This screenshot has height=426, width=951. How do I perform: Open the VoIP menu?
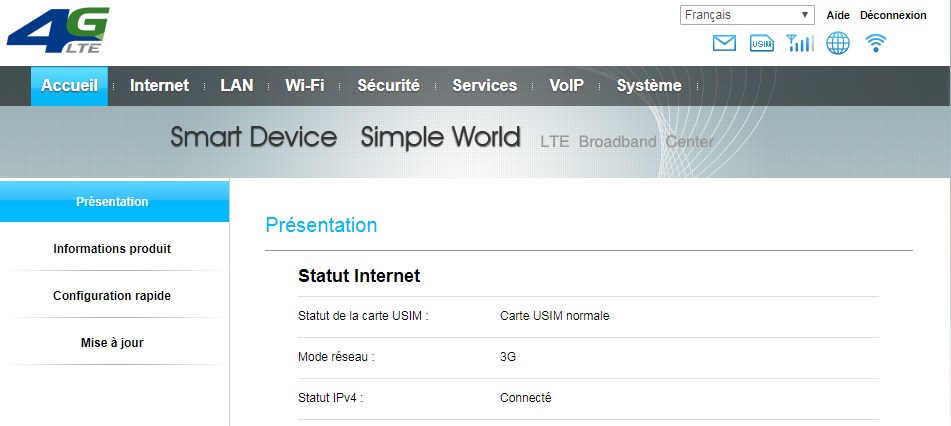[566, 86]
